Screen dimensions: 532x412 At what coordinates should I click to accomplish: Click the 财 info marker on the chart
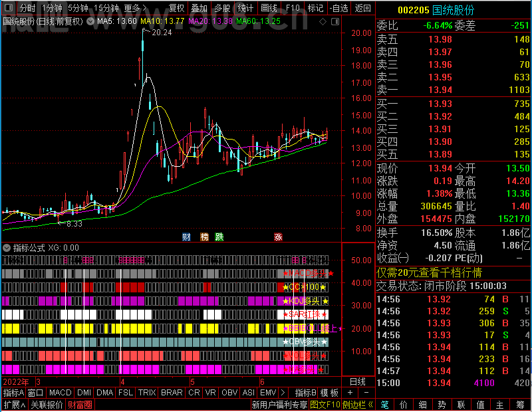186,237
